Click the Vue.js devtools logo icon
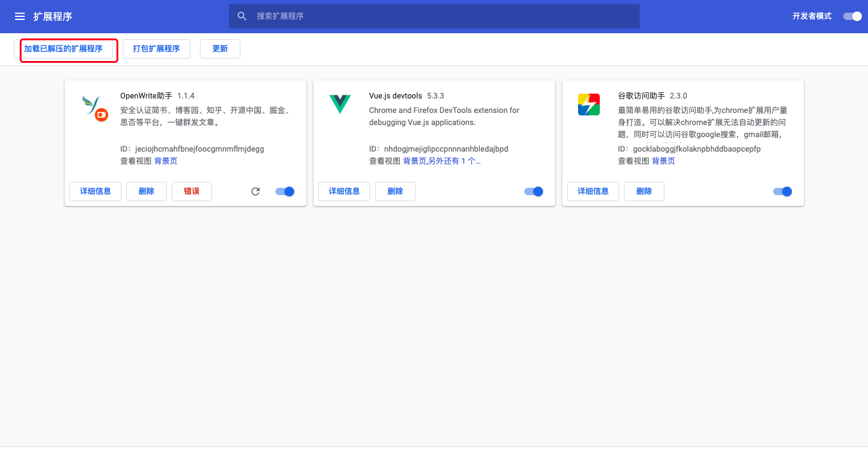Image resolution: width=868 pixels, height=450 pixels. [x=339, y=104]
